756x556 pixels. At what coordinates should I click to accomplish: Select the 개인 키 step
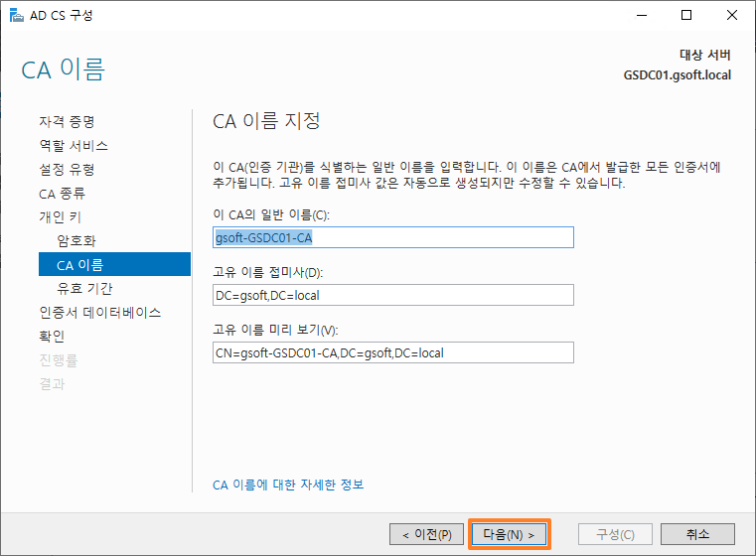(x=60, y=216)
